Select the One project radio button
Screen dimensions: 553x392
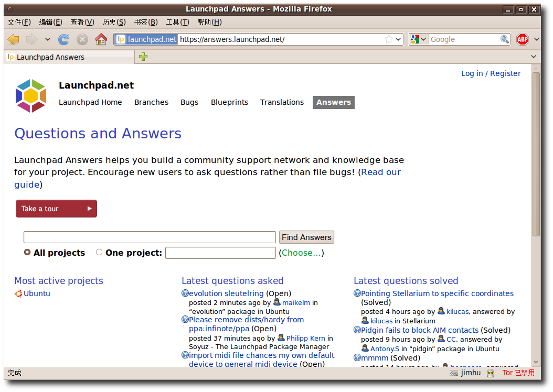99,252
